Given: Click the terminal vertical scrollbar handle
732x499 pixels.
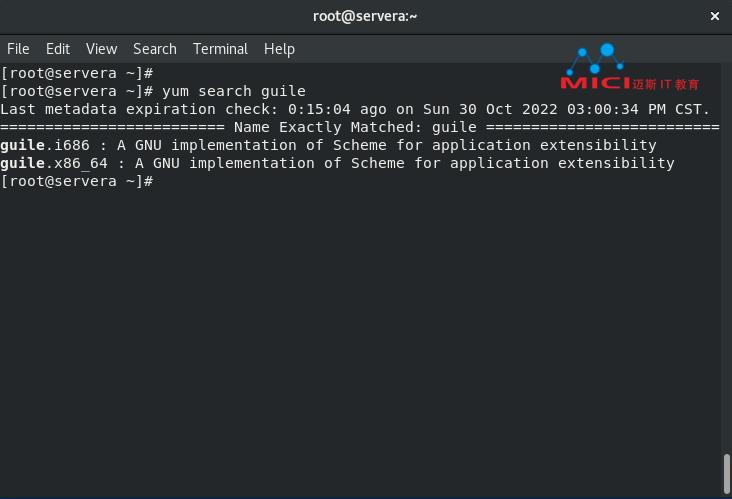Looking at the screenshot, I should tap(726, 473).
